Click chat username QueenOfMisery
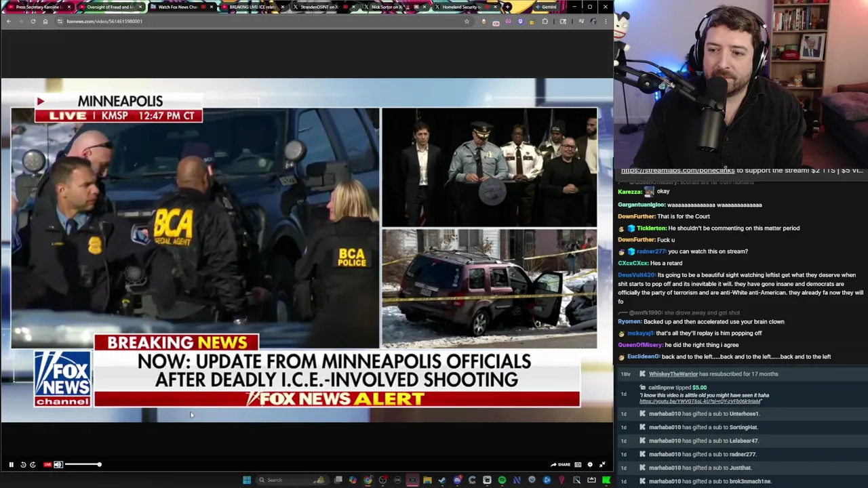 pyautogui.click(x=640, y=345)
